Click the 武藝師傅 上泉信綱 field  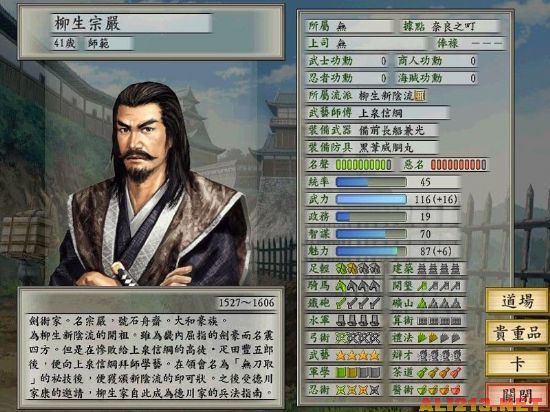[x=378, y=113]
